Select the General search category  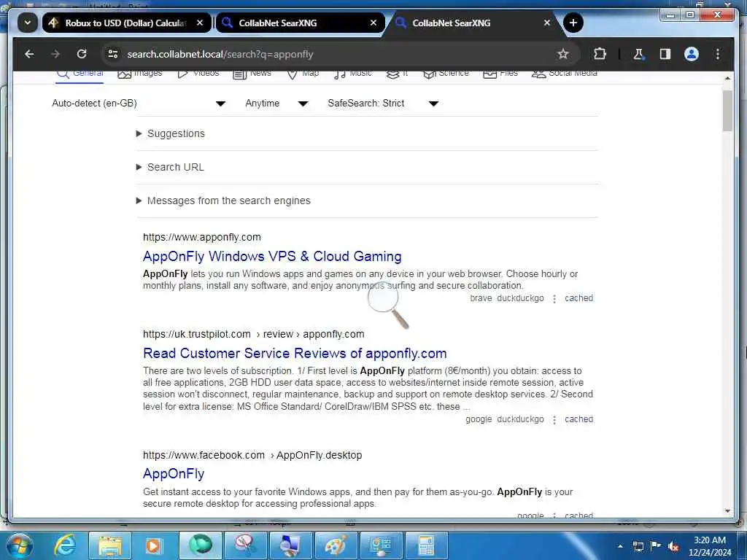pyautogui.click(x=80, y=74)
